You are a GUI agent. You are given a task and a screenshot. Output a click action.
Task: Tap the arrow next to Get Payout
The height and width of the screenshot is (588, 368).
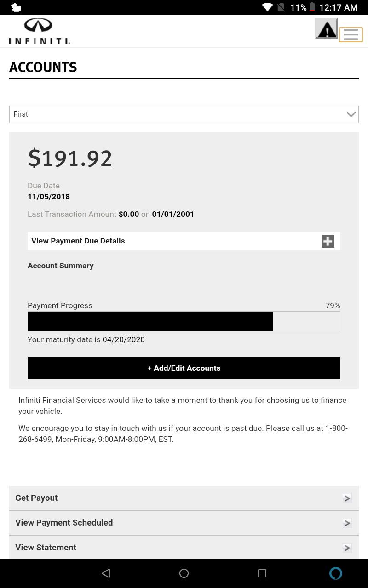[x=347, y=498]
